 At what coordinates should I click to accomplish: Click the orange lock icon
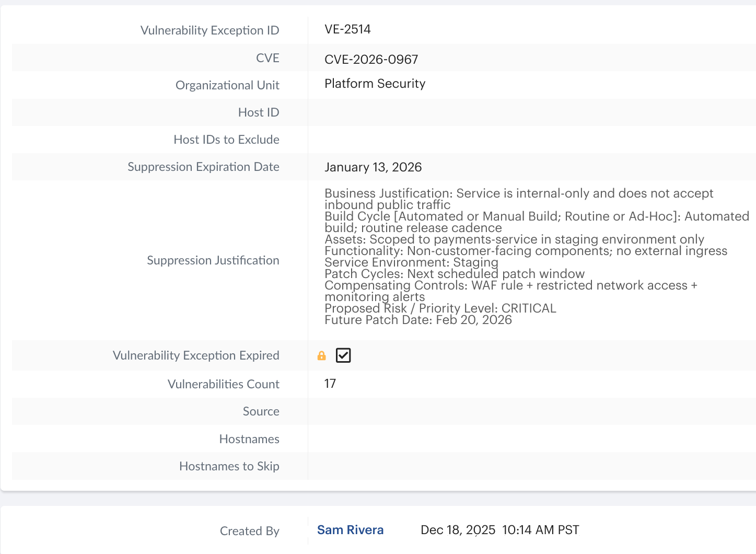tap(322, 356)
